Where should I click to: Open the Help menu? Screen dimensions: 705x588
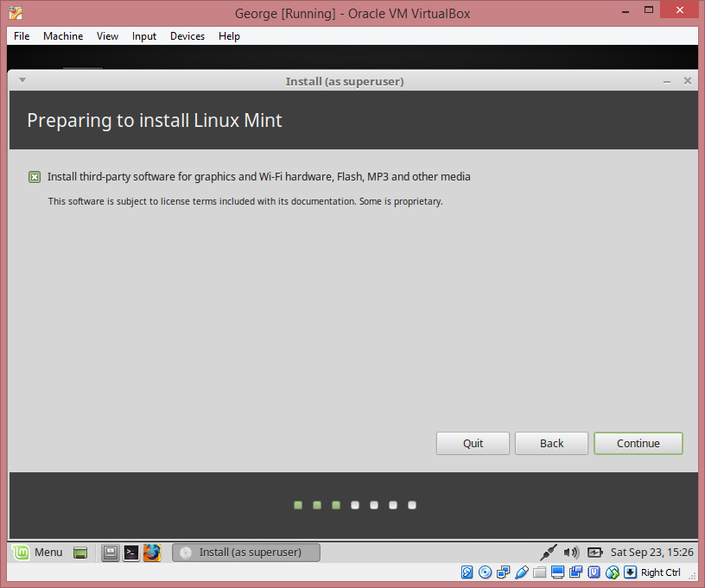click(x=229, y=36)
